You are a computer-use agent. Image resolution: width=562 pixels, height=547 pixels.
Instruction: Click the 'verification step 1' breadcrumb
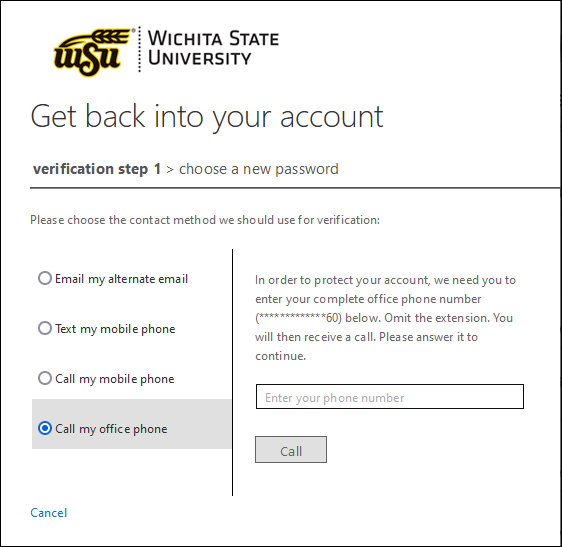click(x=97, y=169)
